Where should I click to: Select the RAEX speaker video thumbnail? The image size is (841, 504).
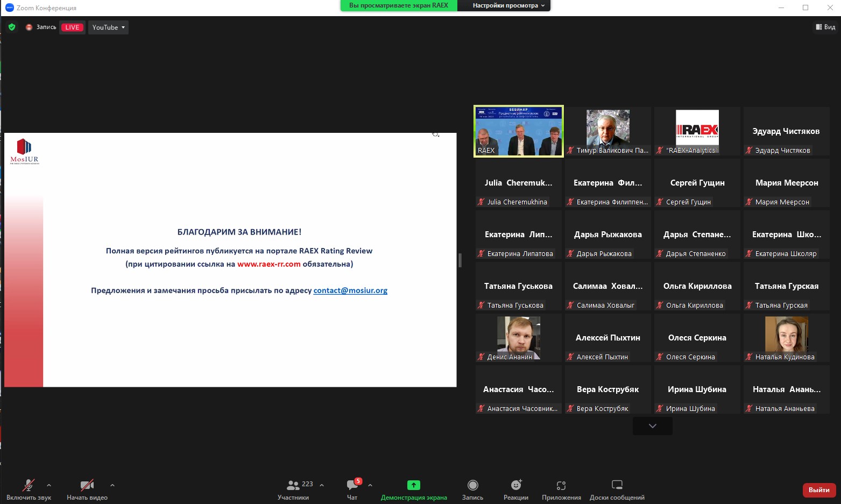[519, 131]
